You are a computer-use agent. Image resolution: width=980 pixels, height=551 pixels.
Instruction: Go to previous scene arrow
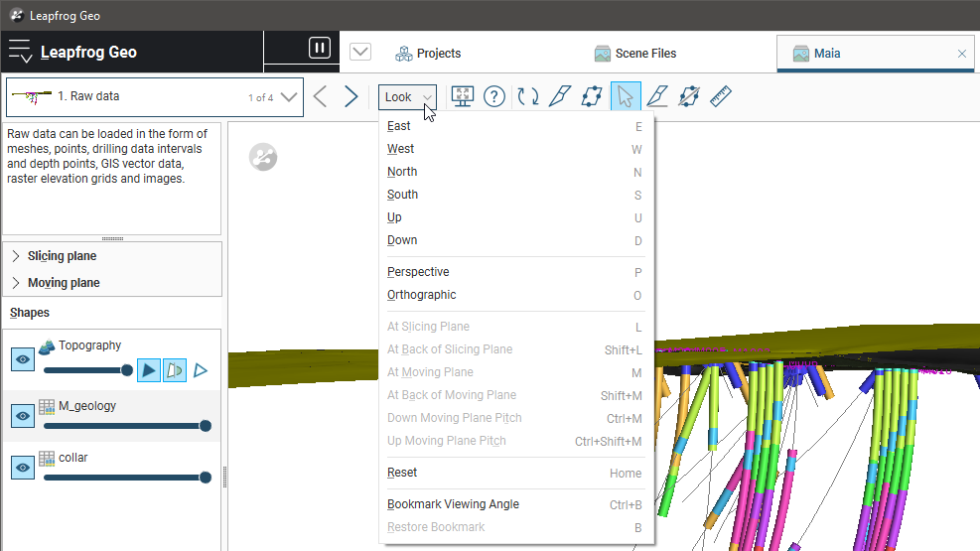(320, 97)
